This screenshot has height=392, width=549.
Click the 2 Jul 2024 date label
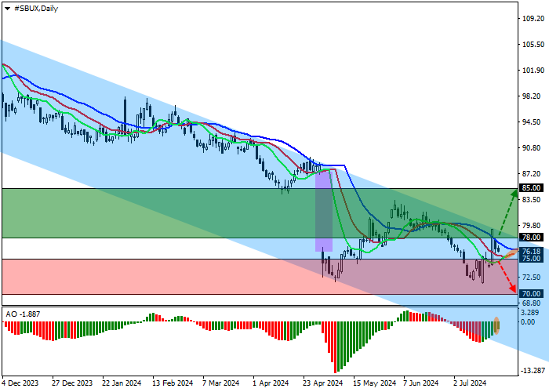coord(470,383)
